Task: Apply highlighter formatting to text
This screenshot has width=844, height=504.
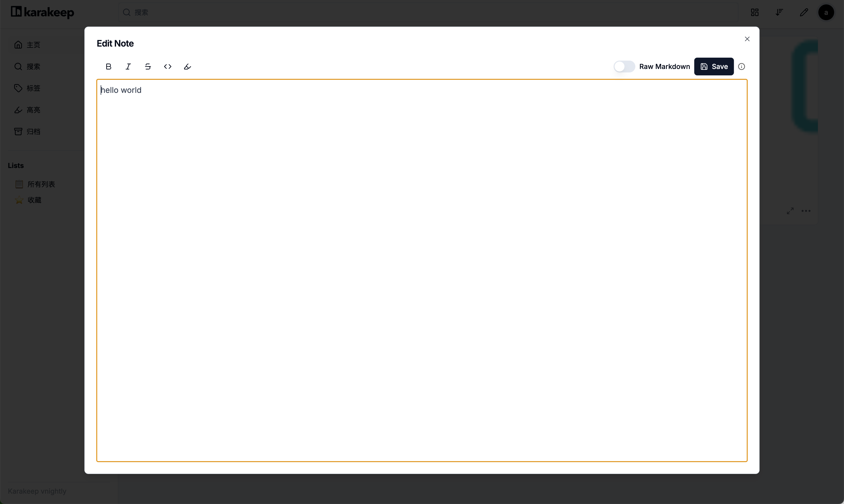Action: 187,67
